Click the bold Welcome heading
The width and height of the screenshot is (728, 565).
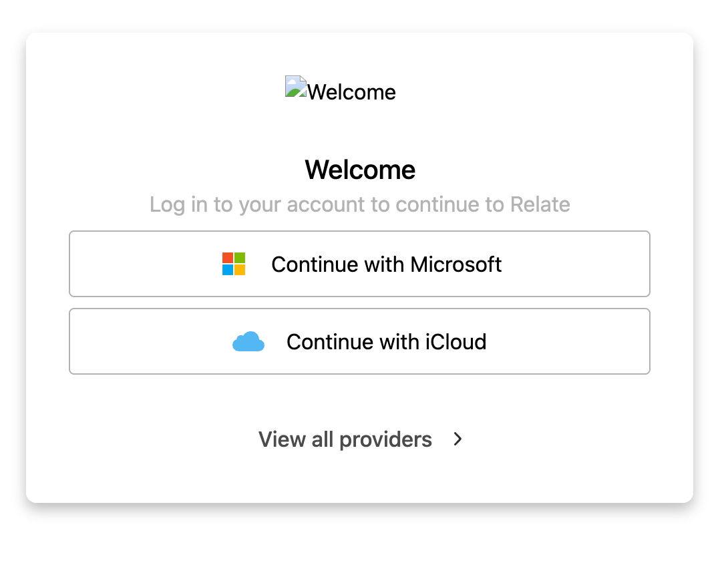tap(360, 170)
